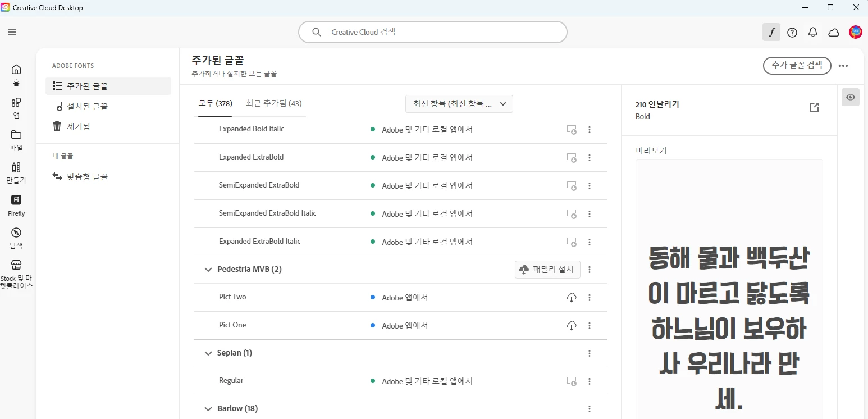Download the Pict Two font
The width and height of the screenshot is (868, 419).
[572, 298]
